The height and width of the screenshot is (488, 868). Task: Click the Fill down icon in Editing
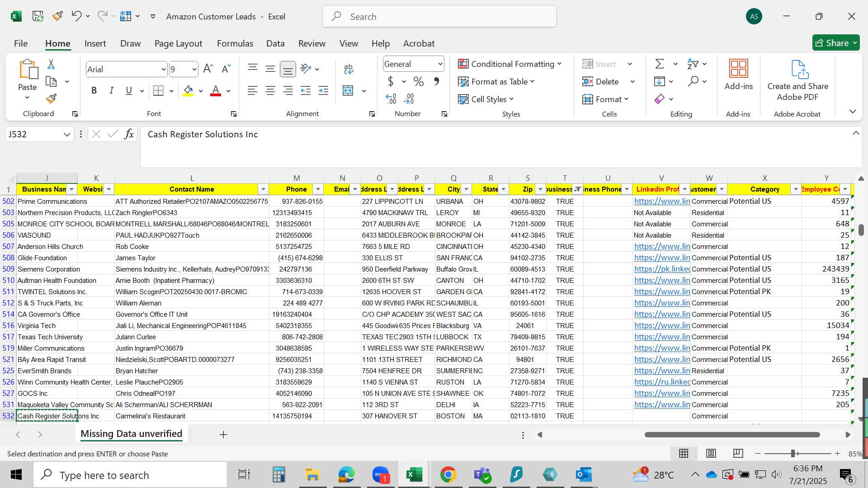[660, 81]
